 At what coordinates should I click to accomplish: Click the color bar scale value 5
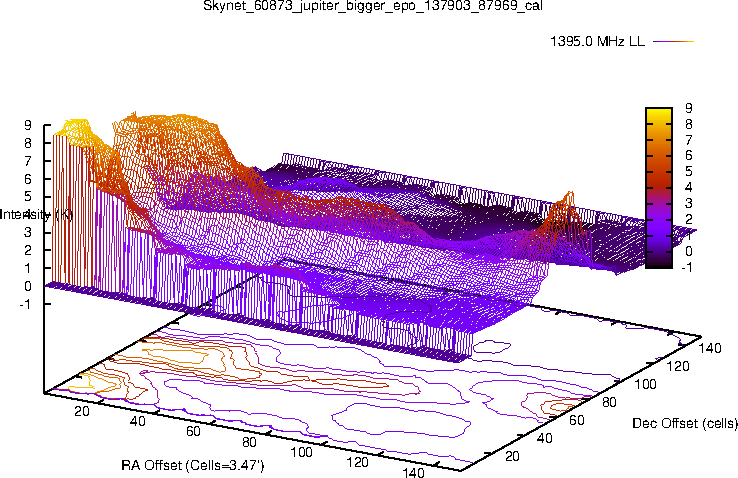689,172
